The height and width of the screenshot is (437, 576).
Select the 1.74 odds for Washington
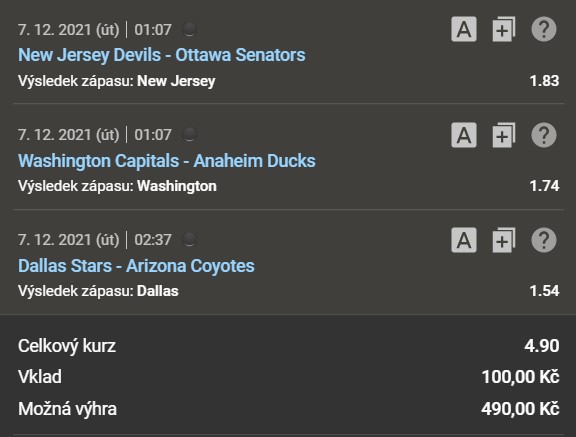(544, 186)
